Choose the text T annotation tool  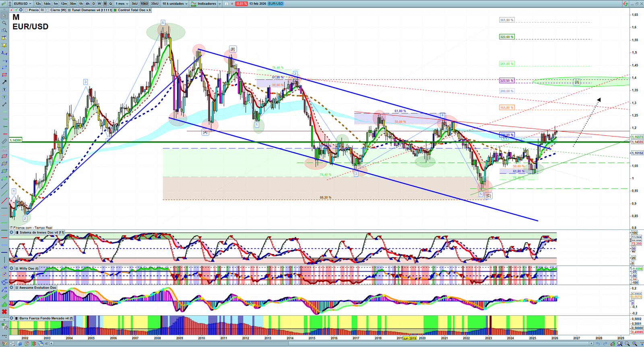point(4,90)
